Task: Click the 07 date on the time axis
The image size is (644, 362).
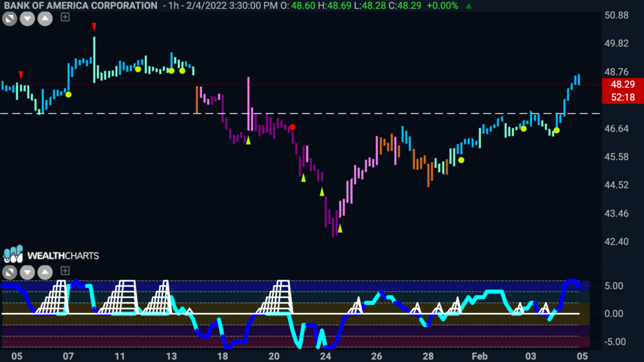Action: [x=68, y=356]
